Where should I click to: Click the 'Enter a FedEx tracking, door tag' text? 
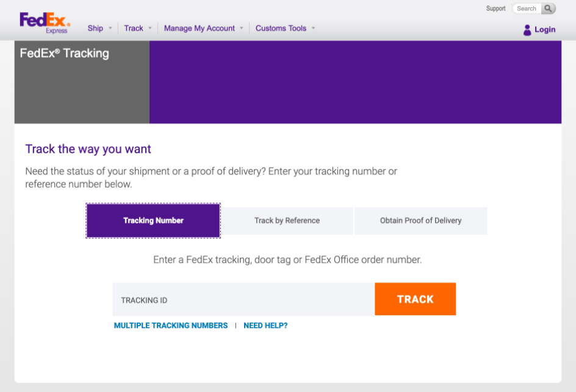pos(287,260)
